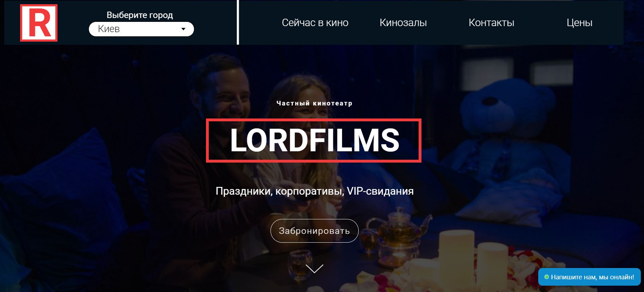Click the white vertical divider in header
The height and width of the screenshot is (292, 644).
pyautogui.click(x=238, y=22)
